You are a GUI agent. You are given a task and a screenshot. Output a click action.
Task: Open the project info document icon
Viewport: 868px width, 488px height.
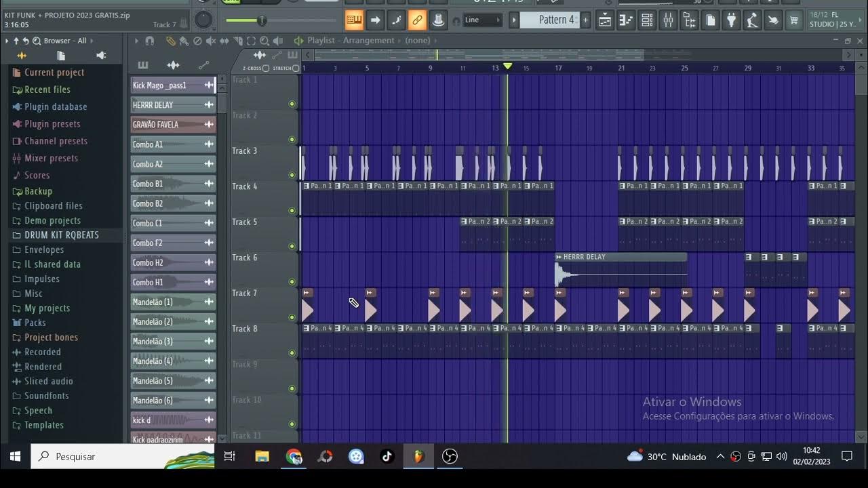(x=710, y=20)
